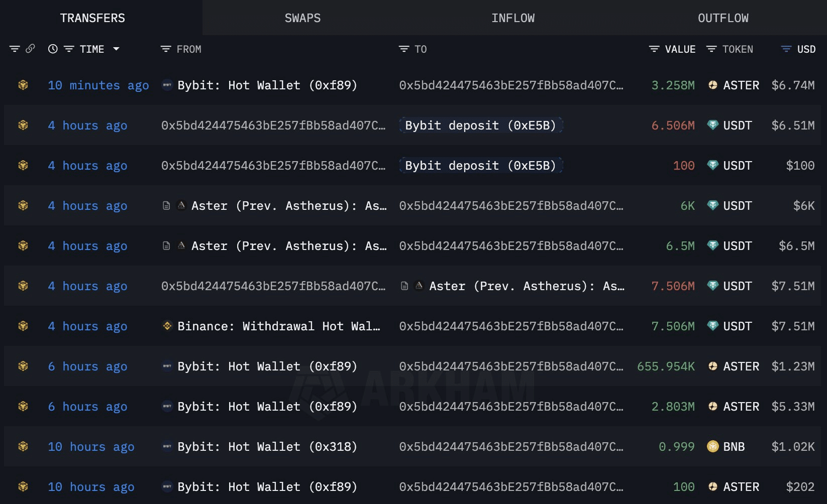
Task: Open Bybit deposit (0xE5B) in the $100 row
Action: pyautogui.click(x=481, y=165)
